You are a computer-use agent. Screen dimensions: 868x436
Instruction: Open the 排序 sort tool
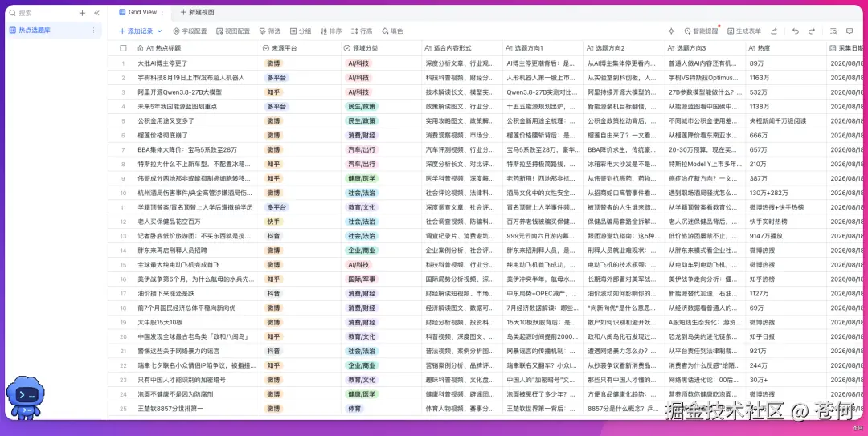click(331, 31)
